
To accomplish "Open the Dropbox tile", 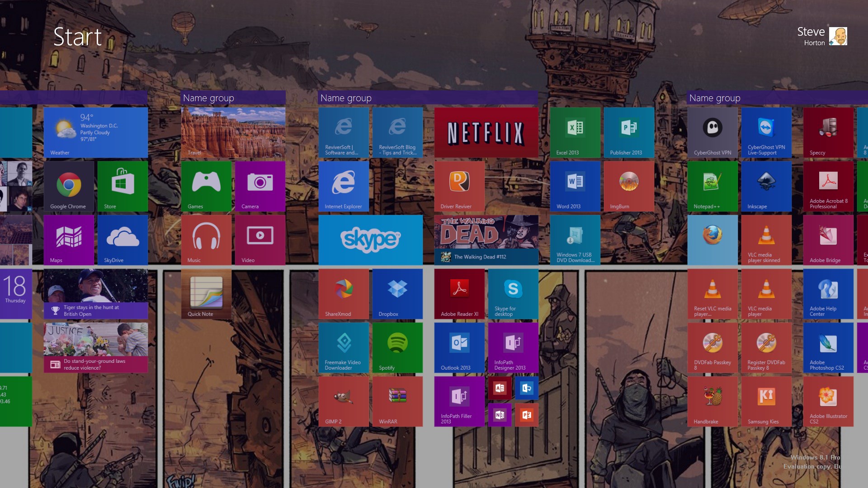I will [x=397, y=294].
